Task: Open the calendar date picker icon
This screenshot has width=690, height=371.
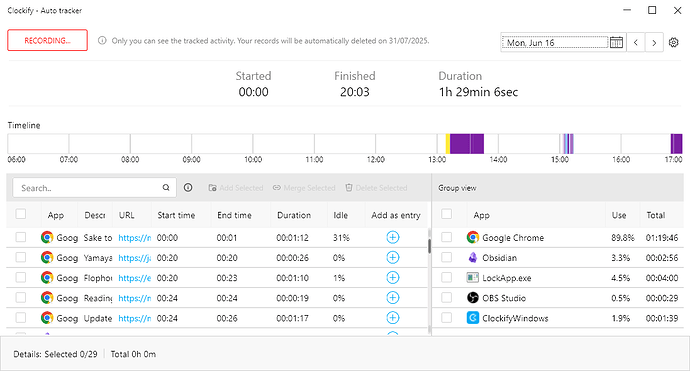Action: pyautogui.click(x=616, y=42)
